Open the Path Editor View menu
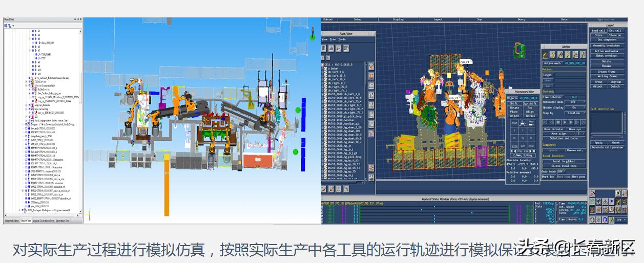Image resolution: width=644 pixels, height=263 pixels. tap(324, 39)
